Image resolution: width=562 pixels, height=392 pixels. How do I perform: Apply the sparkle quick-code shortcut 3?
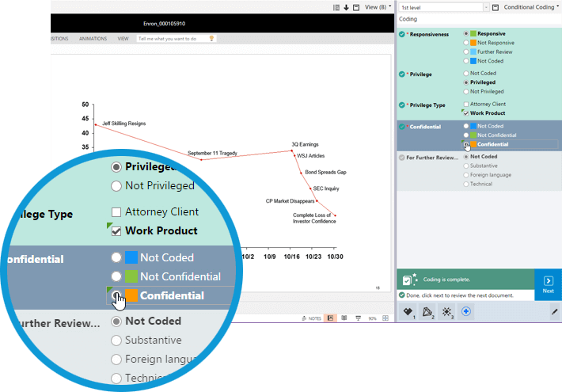click(x=446, y=312)
